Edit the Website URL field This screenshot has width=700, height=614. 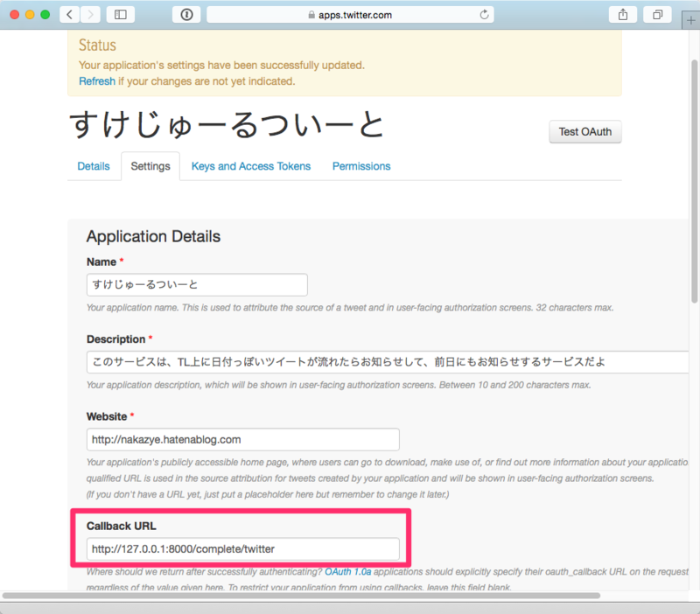(243, 440)
